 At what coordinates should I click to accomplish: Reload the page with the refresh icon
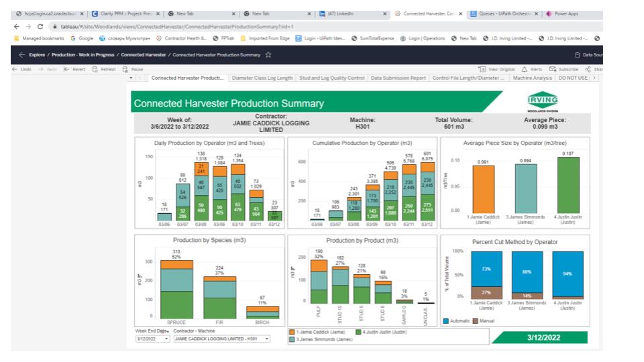click(40, 26)
